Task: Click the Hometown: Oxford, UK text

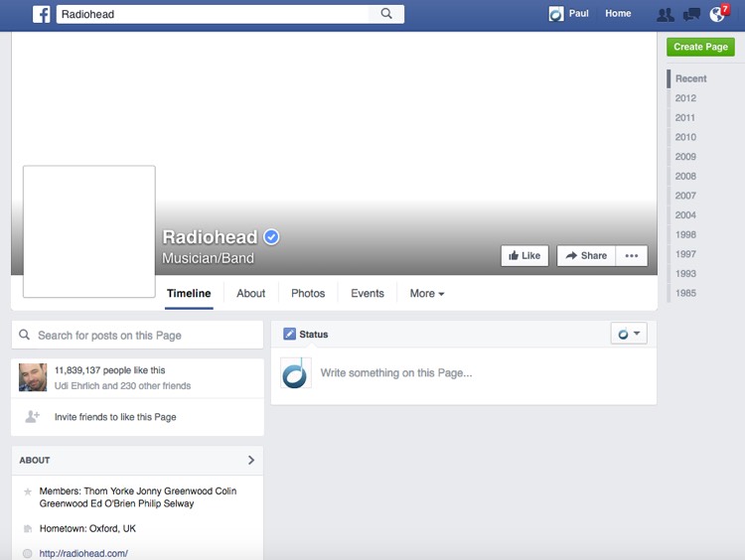Action: click(x=87, y=528)
